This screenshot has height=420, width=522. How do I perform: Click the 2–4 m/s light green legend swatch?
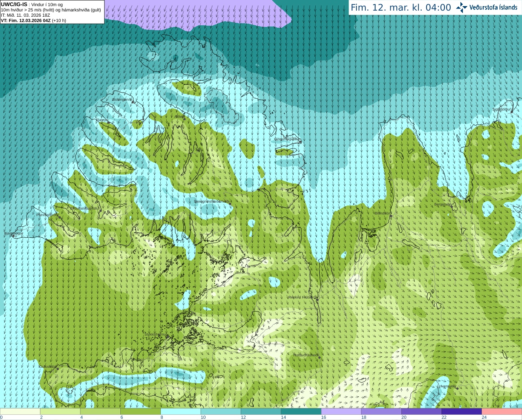click(60, 411)
